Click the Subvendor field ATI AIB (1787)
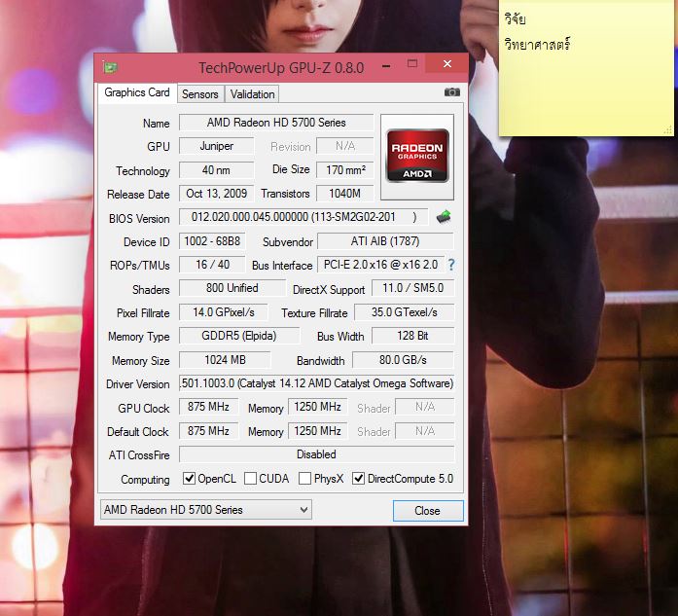 (385, 241)
